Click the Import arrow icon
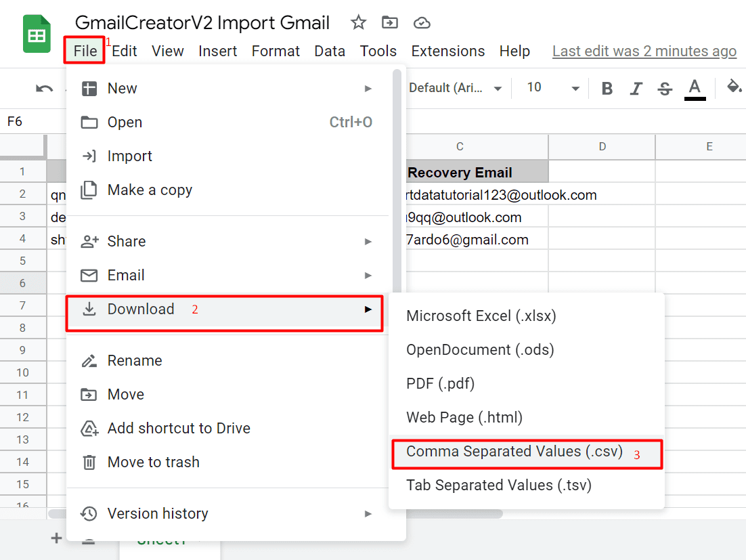 [89, 156]
